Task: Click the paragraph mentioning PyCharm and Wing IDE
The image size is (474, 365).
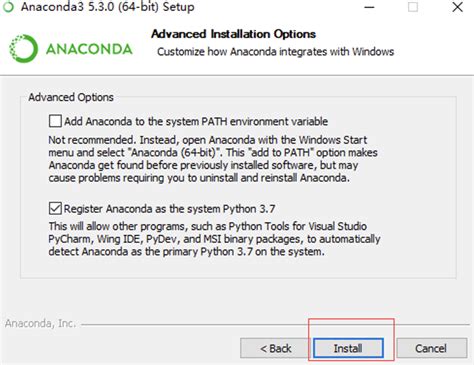Action: pyautogui.click(x=214, y=239)
